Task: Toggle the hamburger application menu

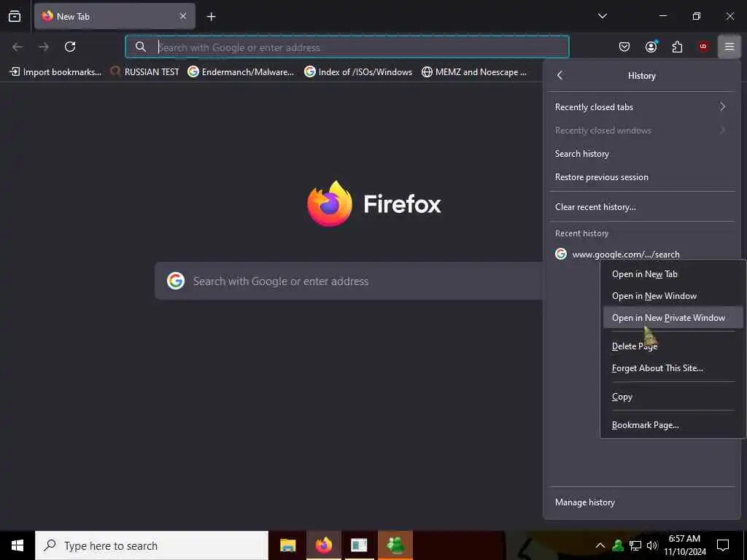Action: click(729, 47)
